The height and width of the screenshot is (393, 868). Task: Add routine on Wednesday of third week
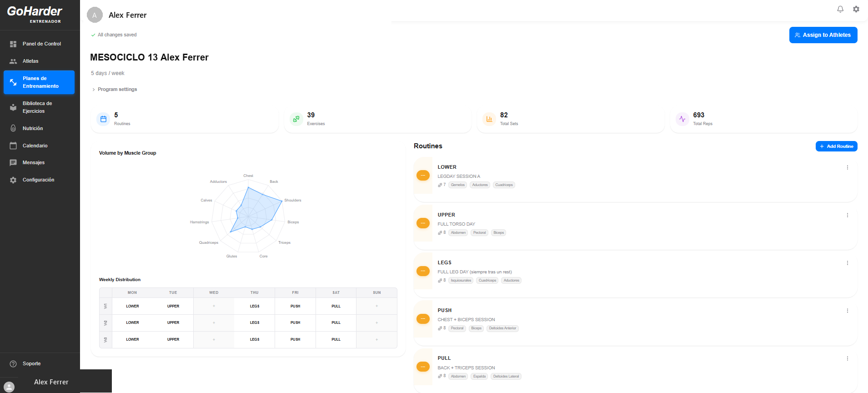coord(214,339)
